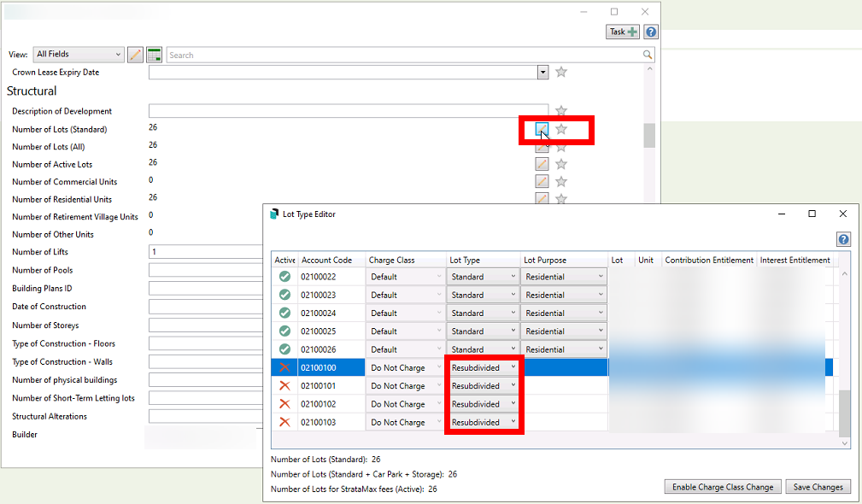Click the magnifier icon in Search box
Screen dimensions: 862x504
[647, 55]
